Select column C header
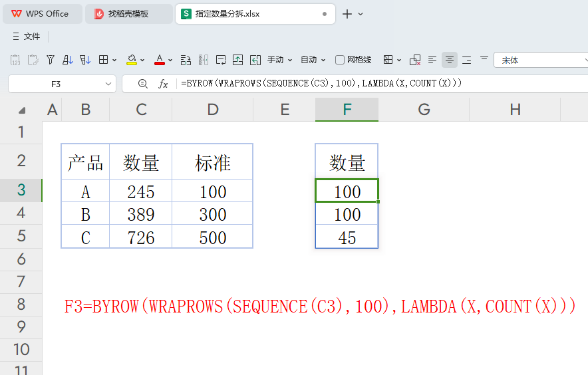The image size is (588, 375). click(141, 110)
